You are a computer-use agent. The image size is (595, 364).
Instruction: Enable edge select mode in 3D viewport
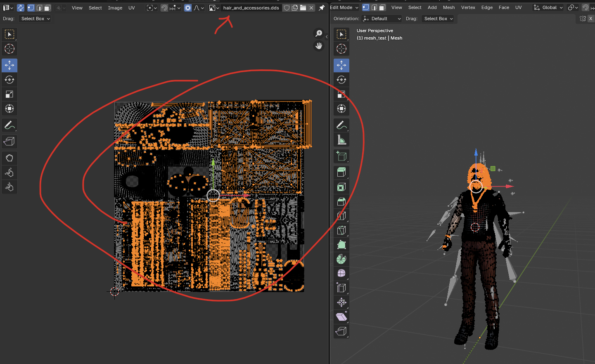pyautogui.click(x=374, y=7)
